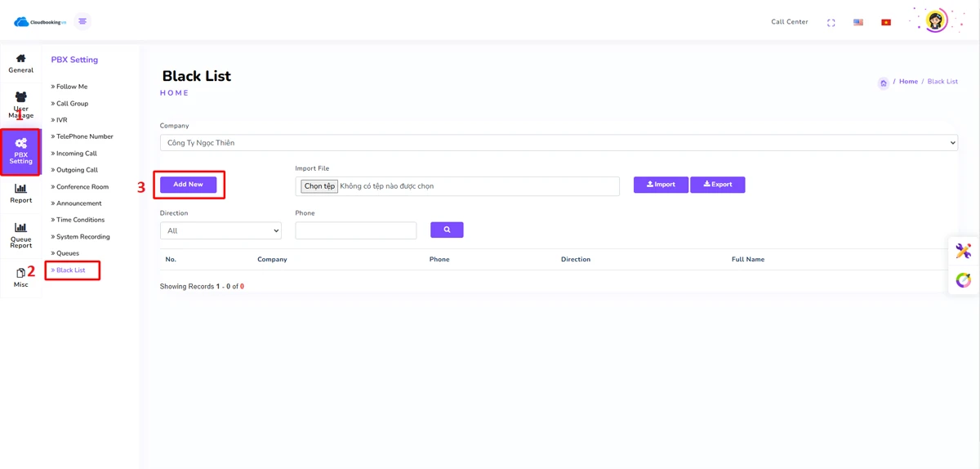Expand the Company dropdown
This screenshot has width=980, height=469.
pyautogui.click(x=559, y=143)
